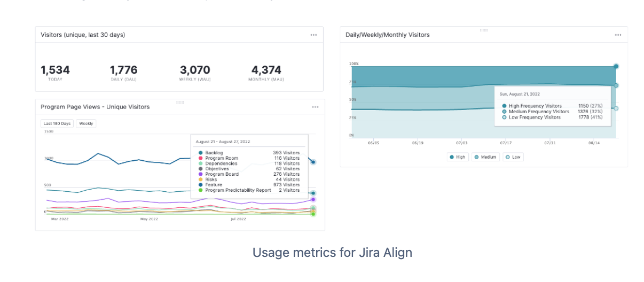Click the Program Board purple end data point
This screenshot has width=644, height=282.
point(313,199)
